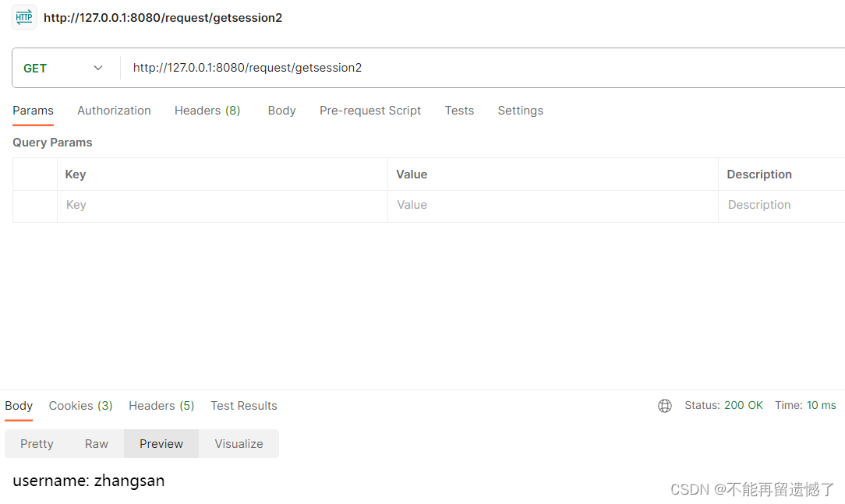This screenshot has height=504, width=845.
Task: Open the GET method dropdown
Action: [64, 69]
